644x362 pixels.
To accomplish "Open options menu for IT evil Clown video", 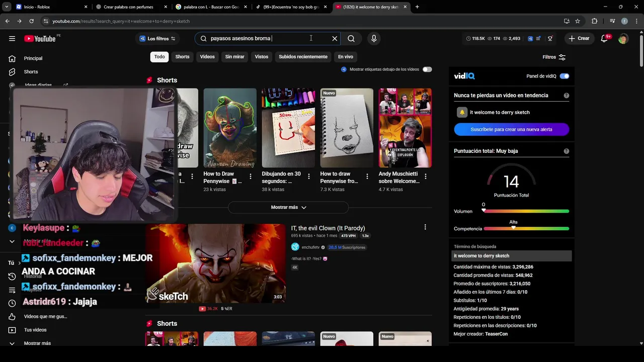I will pyautogui.click(x=425, y=227).
